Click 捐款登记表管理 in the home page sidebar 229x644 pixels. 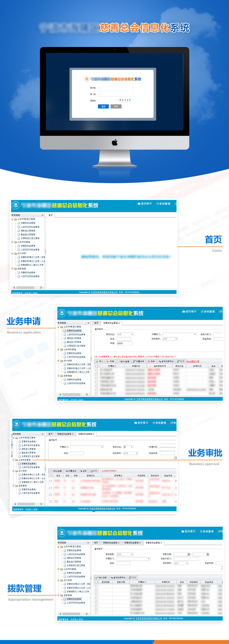[28, 231]
